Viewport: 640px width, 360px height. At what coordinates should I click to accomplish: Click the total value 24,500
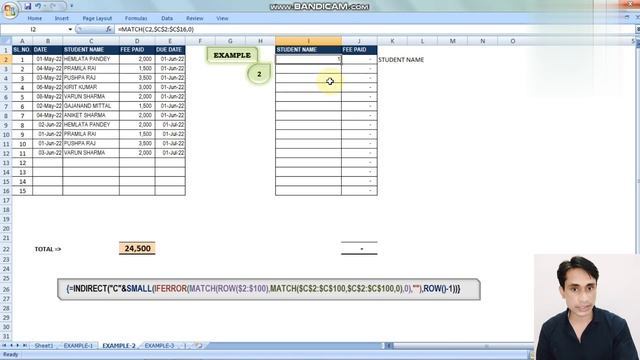(137, 249)
